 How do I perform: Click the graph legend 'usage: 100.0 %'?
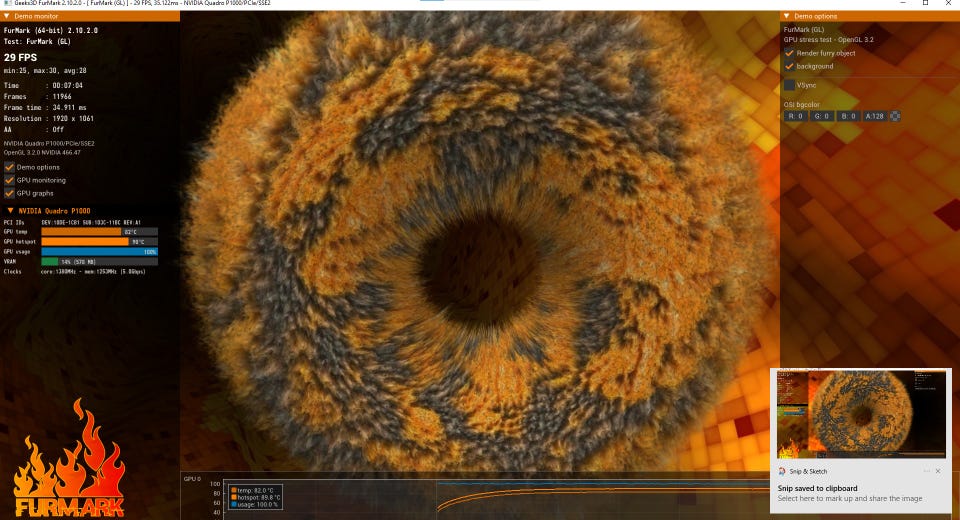[255, 505]
